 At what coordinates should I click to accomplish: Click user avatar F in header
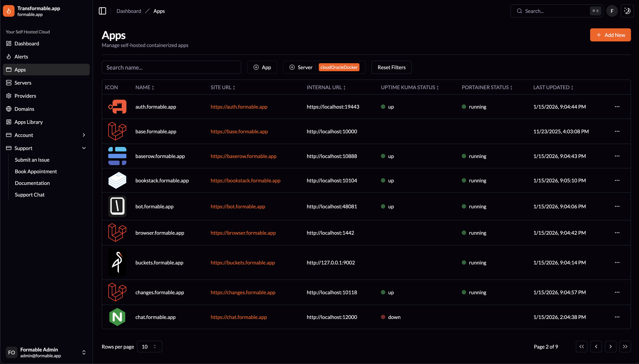coord(612,11)
